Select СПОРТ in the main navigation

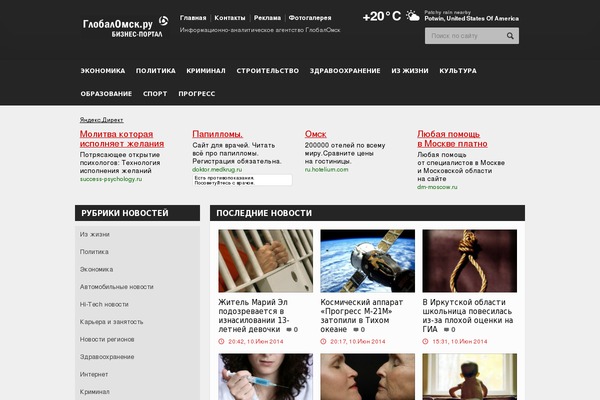pyautogui.click(x=155, y=93)
